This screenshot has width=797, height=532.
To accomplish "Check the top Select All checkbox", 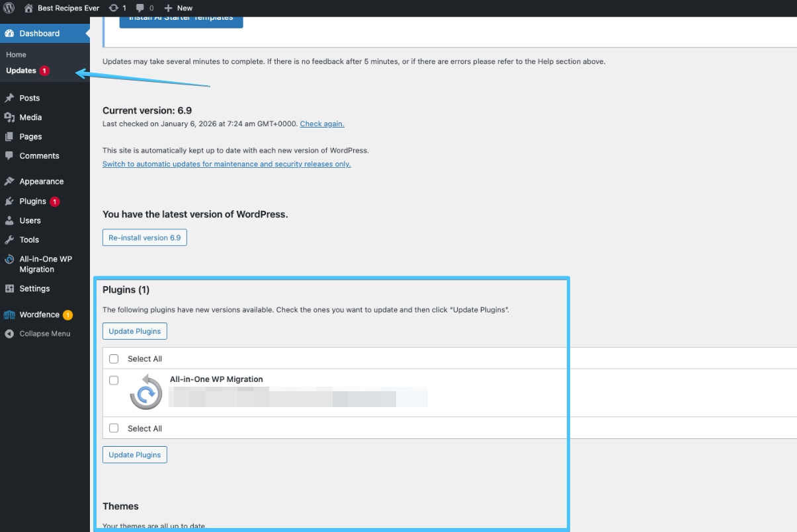I will (114, 359).
